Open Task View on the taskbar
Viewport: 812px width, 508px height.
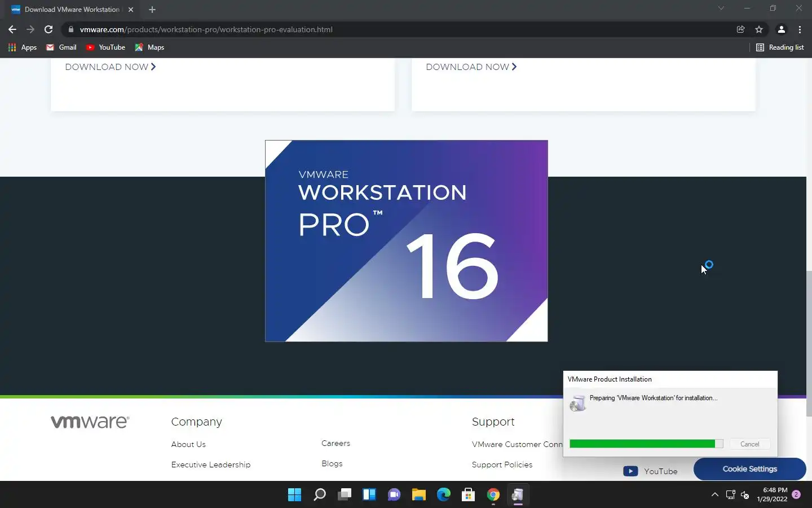click(344, 495)
